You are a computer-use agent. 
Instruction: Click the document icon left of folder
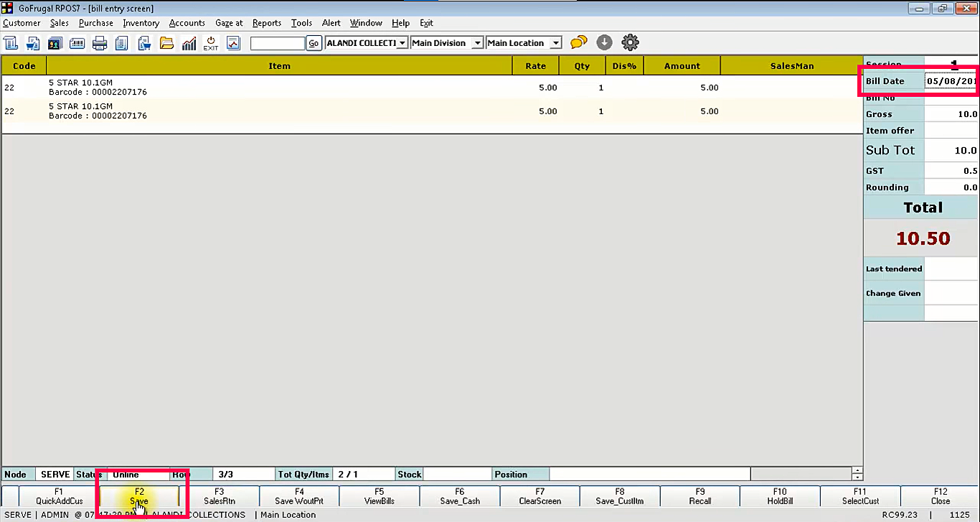(x=144, y=43)
